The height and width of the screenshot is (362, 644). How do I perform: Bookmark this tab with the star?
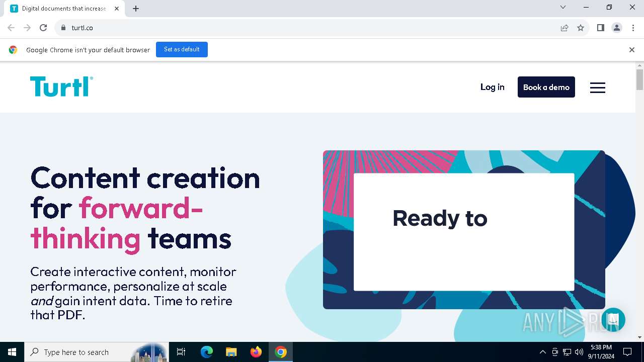(x=581, y=28)
